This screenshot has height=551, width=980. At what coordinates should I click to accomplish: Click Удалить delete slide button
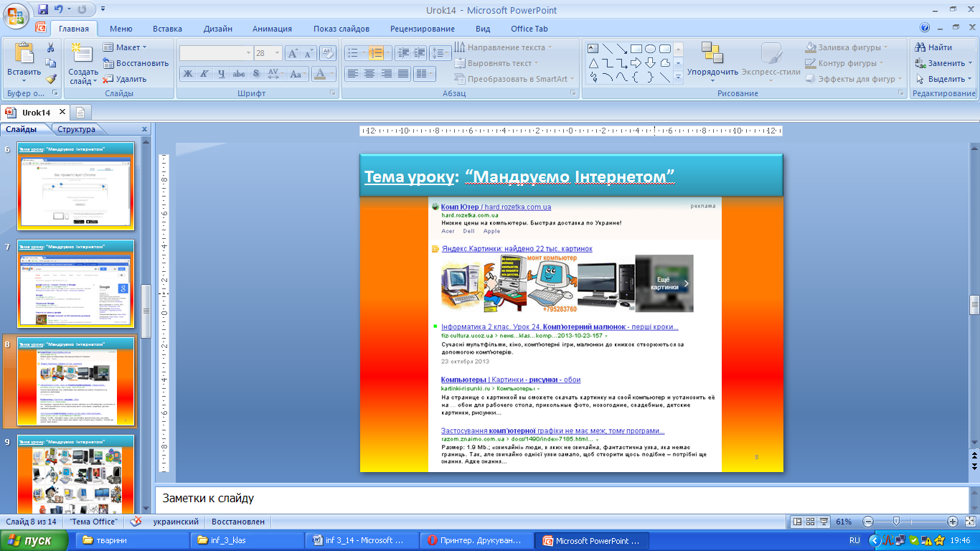point(125,79)
